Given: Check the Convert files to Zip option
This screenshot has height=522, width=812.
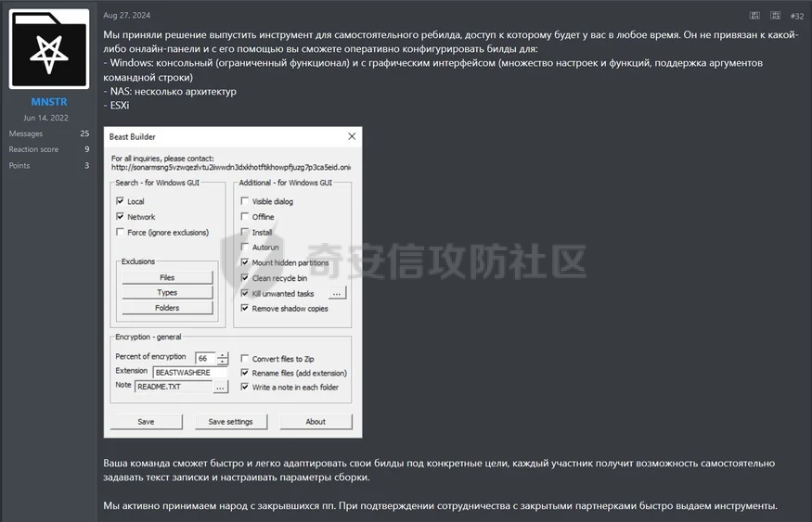Looking at the screenshot, I should [245, 359].
